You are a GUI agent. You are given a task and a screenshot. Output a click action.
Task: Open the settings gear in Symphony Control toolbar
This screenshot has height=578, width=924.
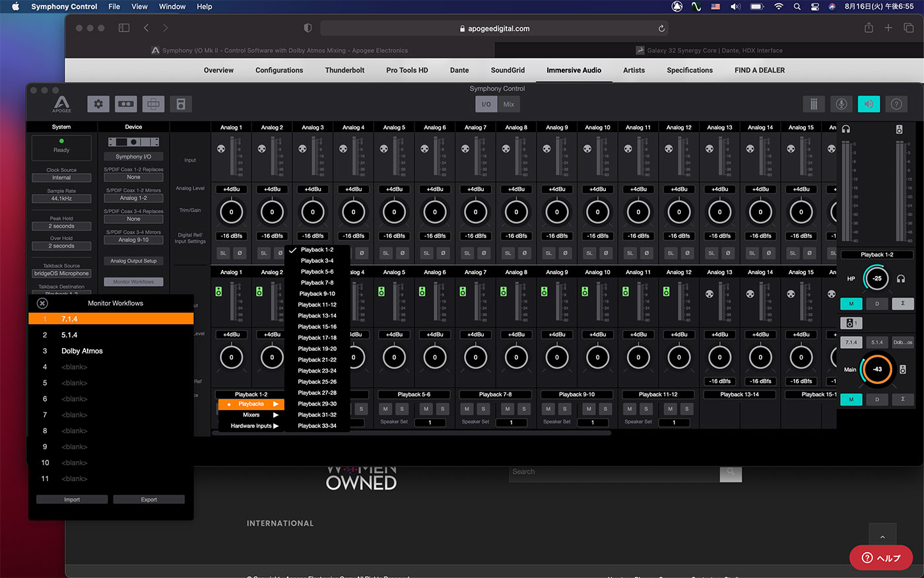pos(98,104)
